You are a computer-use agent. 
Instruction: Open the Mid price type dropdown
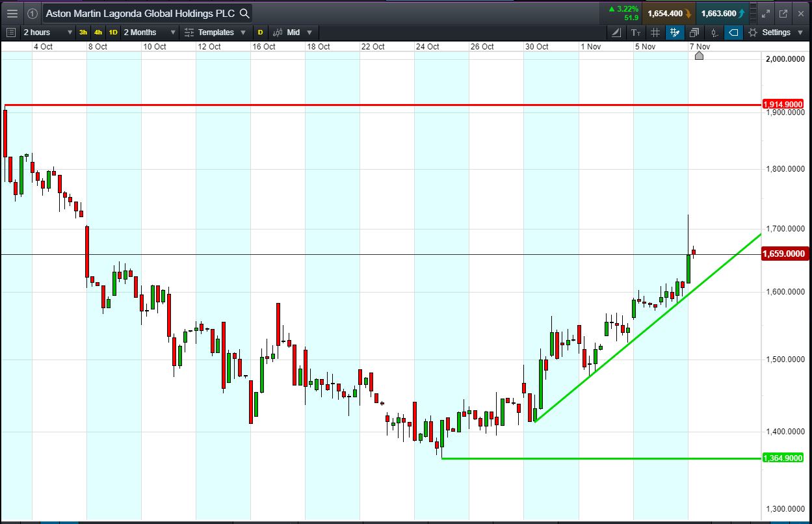(x=293, y=32)
